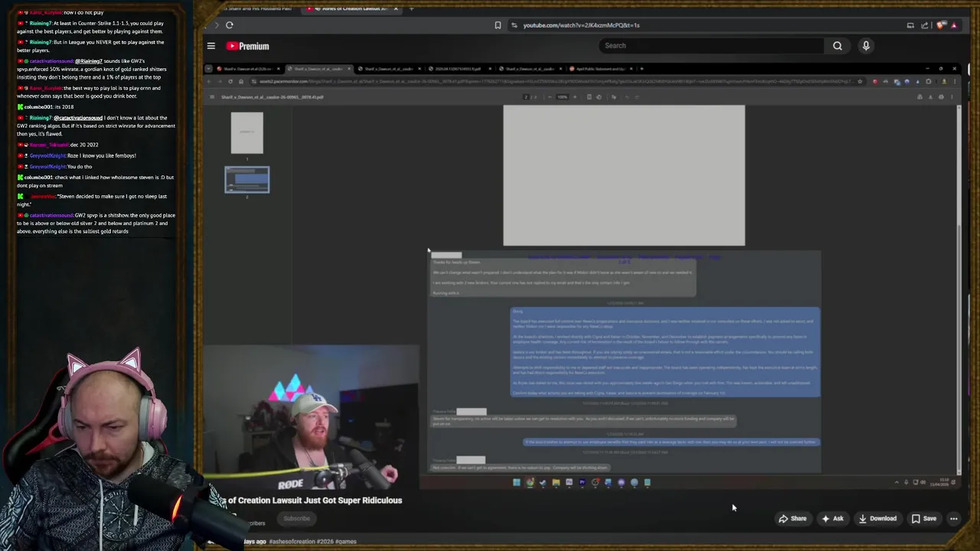Open Brave Shields lion icon
980x551 pixels.
pyautogui.click(x=941, y=25)
